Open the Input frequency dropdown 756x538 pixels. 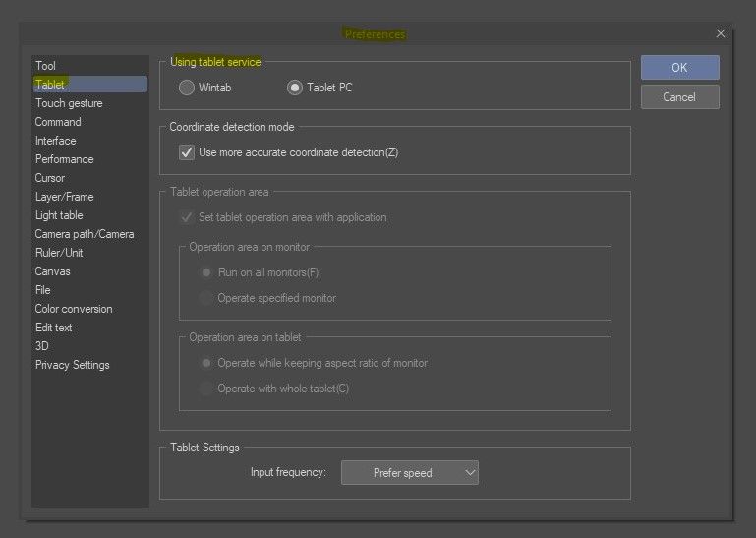coord(409,473)
